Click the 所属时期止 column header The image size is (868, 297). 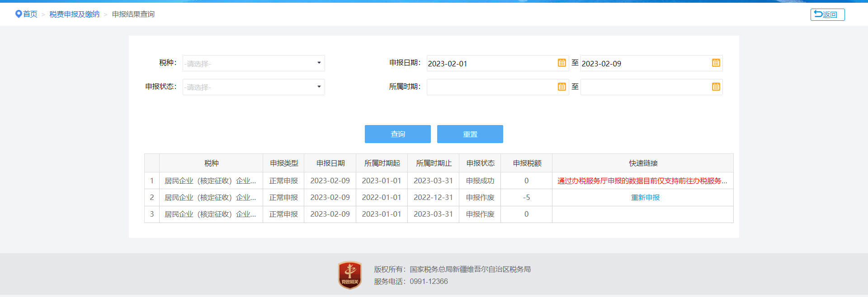click(434, 163)
